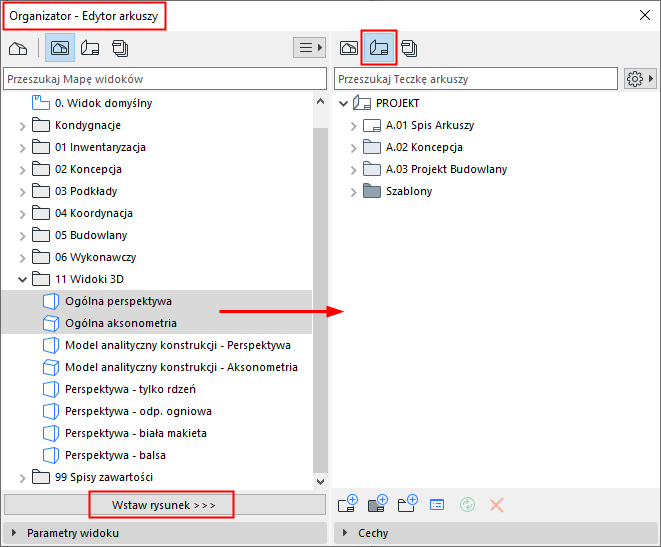Select the Layout Book icon in right panel
The width and height of the screenshot is (661, 547).
click(379, 48)
